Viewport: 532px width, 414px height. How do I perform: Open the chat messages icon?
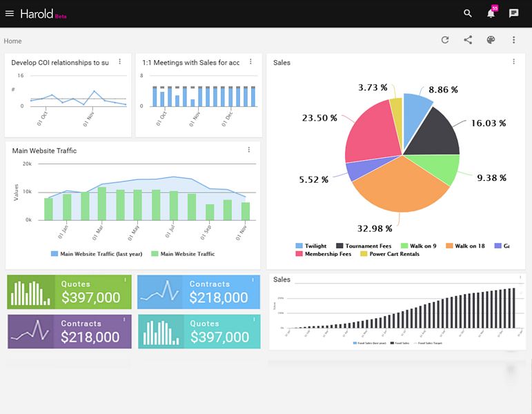[x=513, y=14]
